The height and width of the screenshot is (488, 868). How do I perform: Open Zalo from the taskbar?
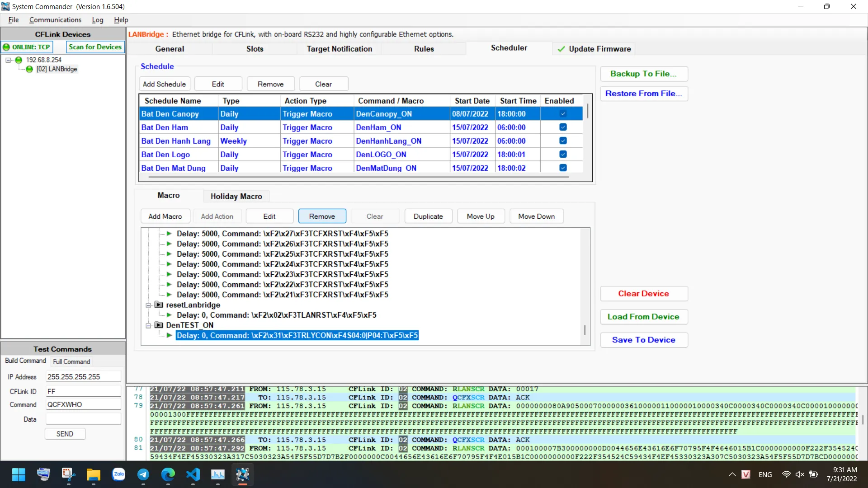118,474
